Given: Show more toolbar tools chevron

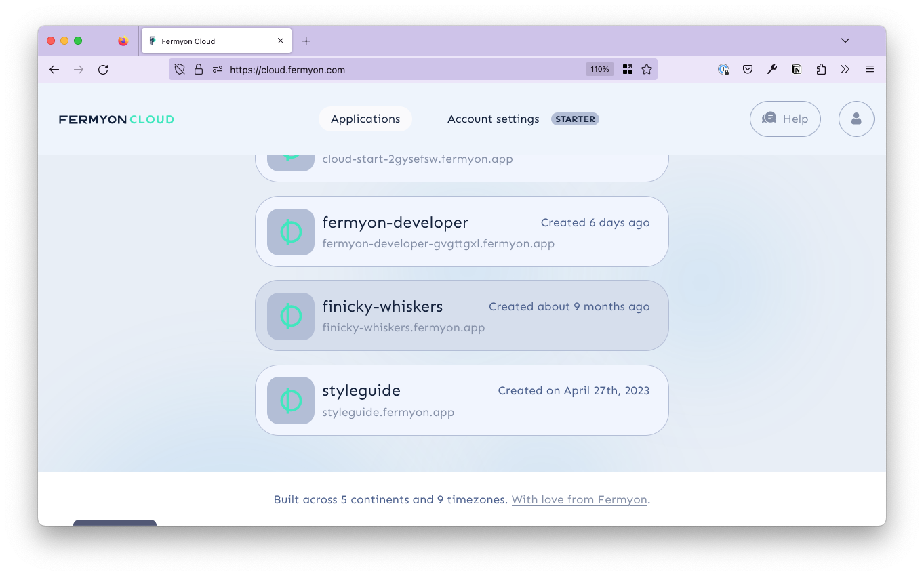Looking at the screenshot, I should coord(845,69).
